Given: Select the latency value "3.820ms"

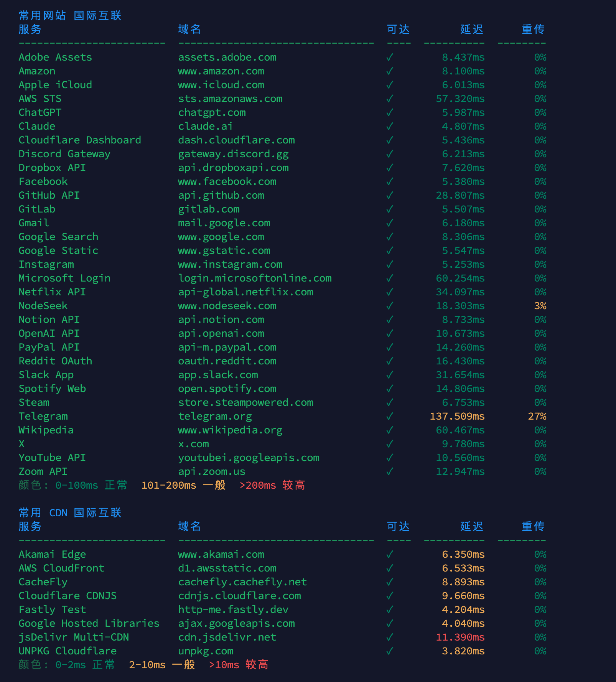Looking at the screenshot, I should [463, 651].
